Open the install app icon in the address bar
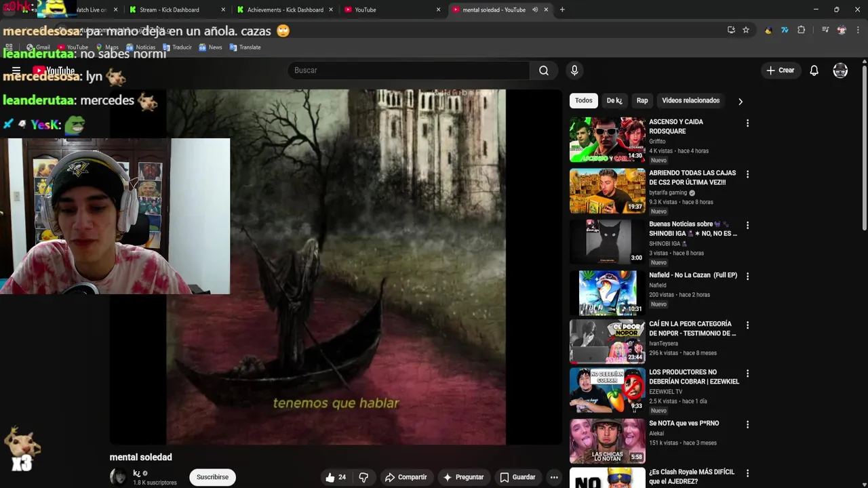Viewport: 868px width, 488px height. (x=731, y=30)
